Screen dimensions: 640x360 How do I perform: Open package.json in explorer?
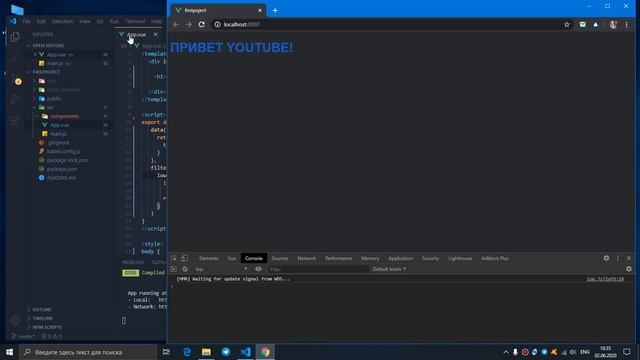click(x=62, y=169)
